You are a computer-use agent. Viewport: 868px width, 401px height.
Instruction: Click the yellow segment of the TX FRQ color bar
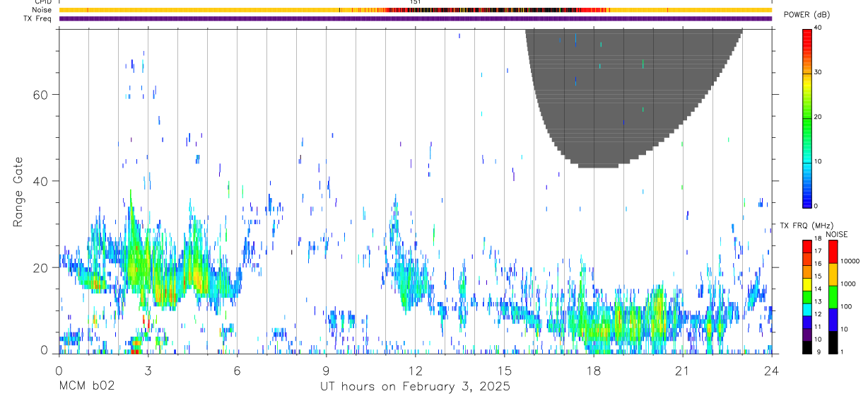point(807,284)
